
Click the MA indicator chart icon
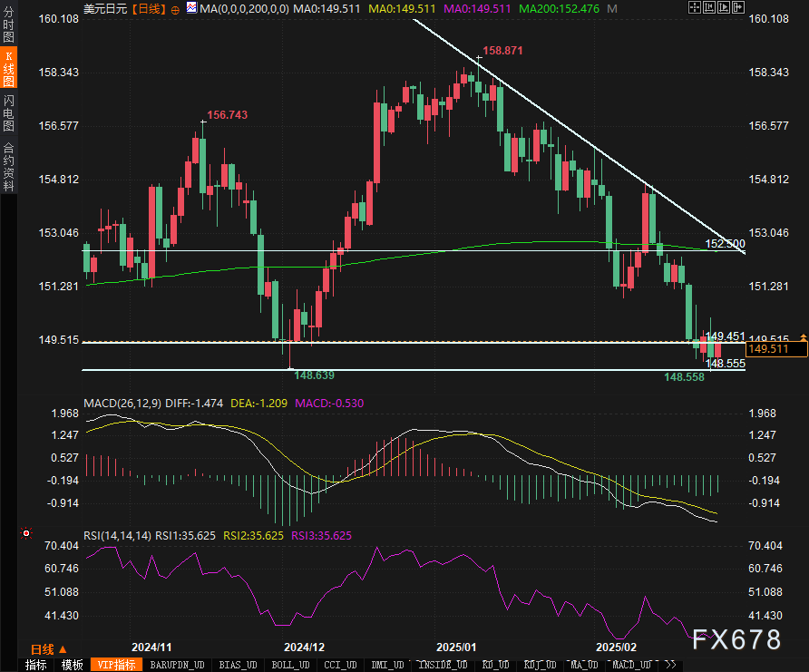tap(190, 8)
